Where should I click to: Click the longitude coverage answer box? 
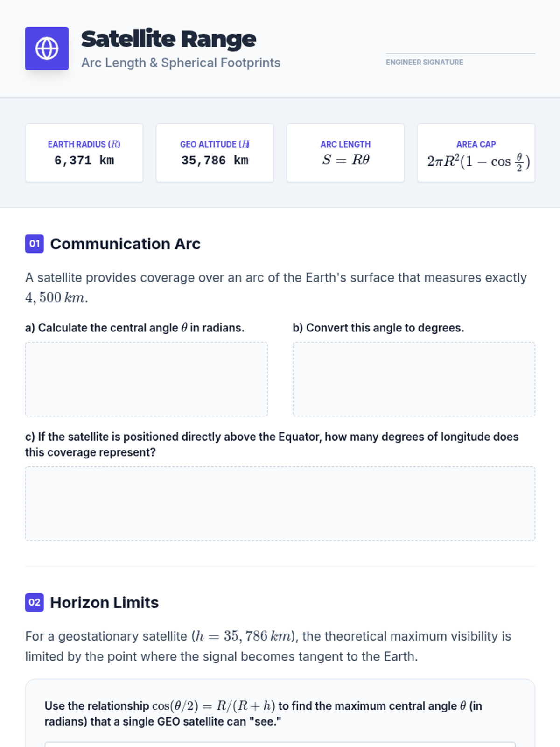point(280,503)
